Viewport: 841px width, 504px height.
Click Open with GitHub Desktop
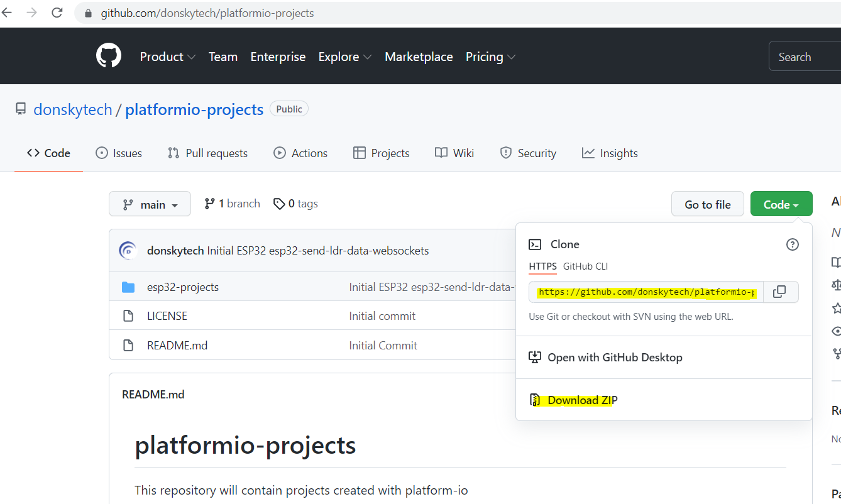tap(615, 357)
